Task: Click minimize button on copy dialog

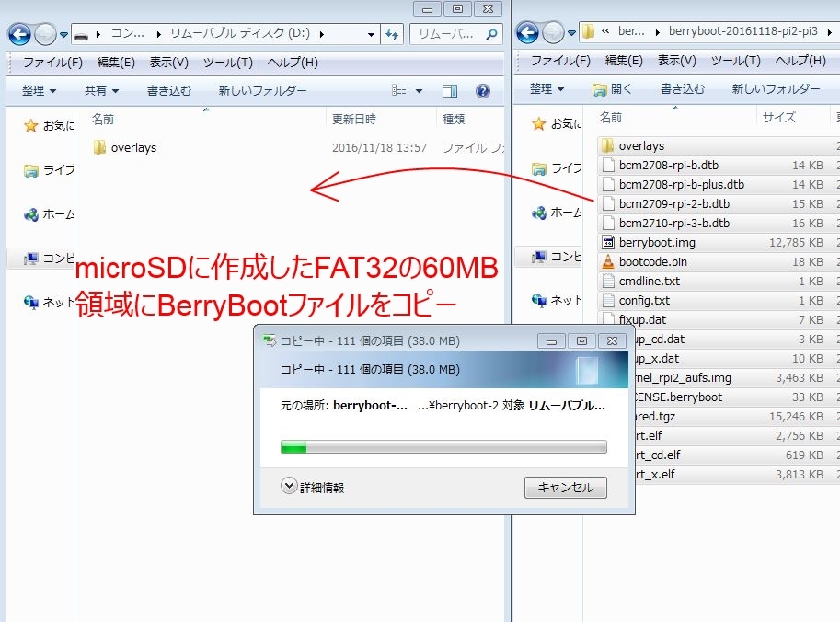Action: click(551, 340)
